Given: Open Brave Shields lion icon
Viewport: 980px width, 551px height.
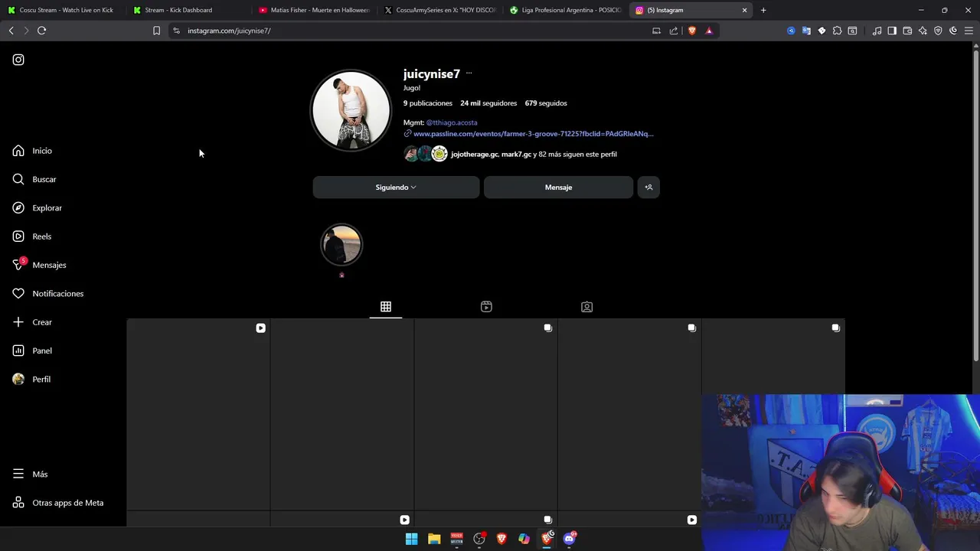Looking at the screenshot, I should [x=692, y=31].
